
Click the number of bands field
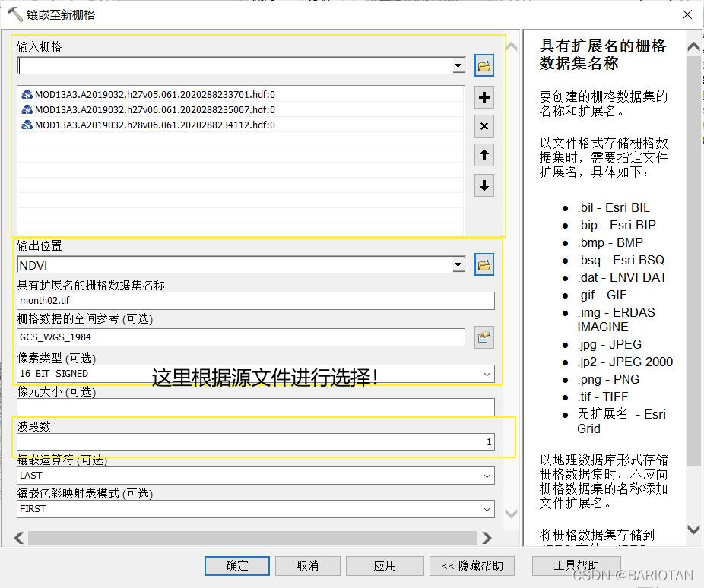[x=255, y=442]
